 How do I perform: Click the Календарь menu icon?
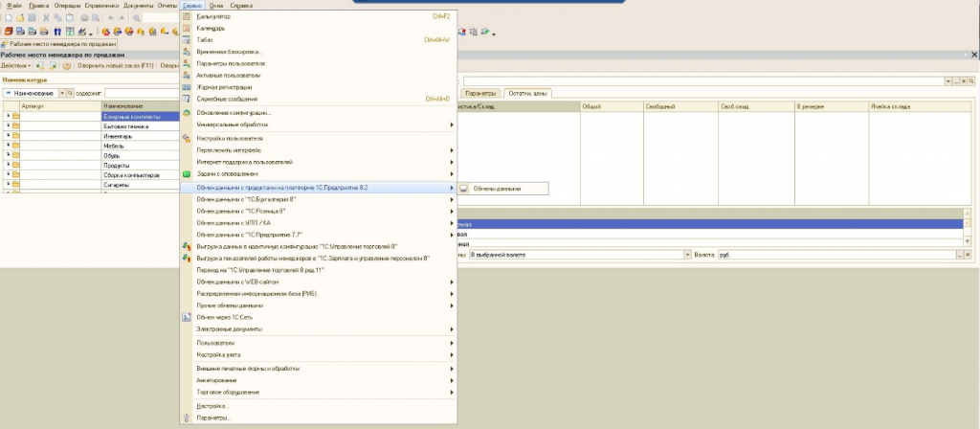tap(187, 29)
